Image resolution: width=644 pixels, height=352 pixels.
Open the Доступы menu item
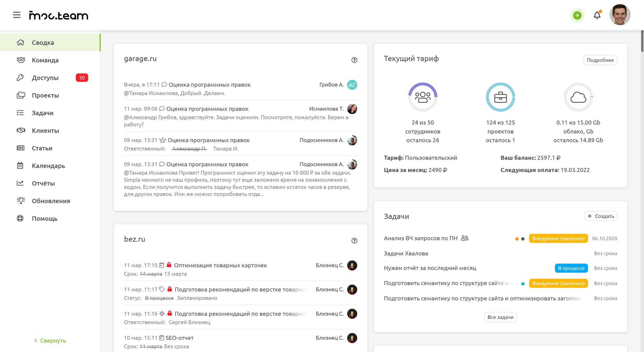45,78
